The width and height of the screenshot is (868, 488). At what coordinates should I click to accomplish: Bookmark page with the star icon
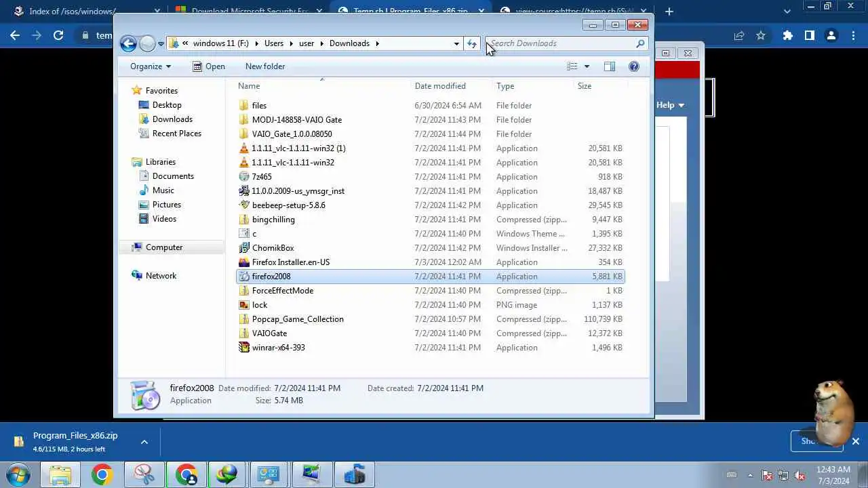(761, 35)
